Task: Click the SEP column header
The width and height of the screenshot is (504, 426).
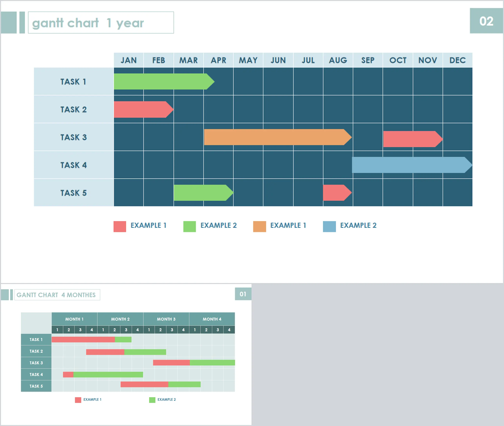Action: pyautogui.click(x=368, y=60)
